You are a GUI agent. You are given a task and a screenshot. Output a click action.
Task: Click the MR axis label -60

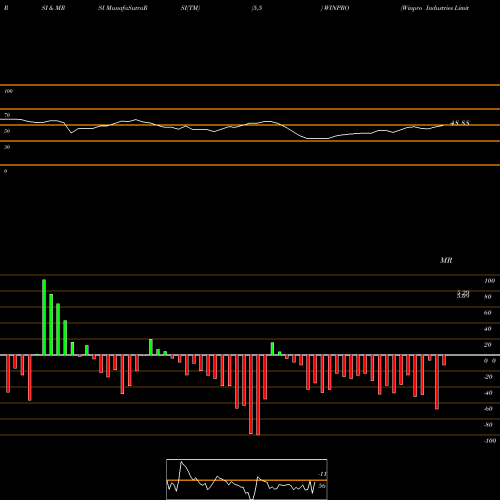point(488,409)
